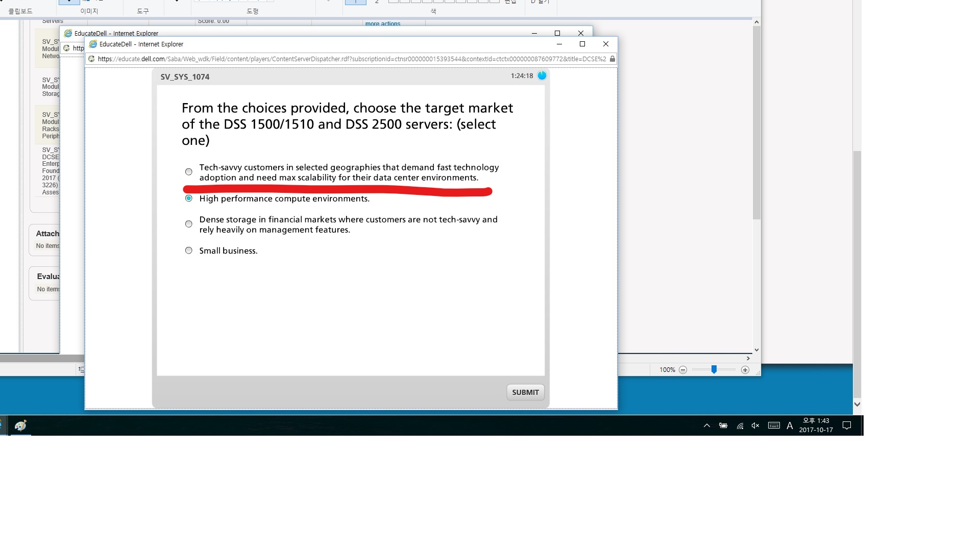980x551 pixels.
Task: Click the horizontal scroll right arrow
Action: point(748,358)
